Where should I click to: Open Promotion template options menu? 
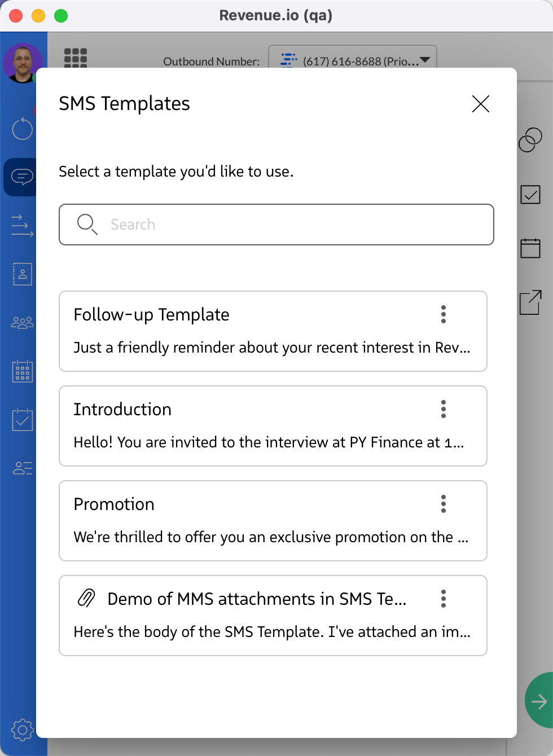pos(444,504)
